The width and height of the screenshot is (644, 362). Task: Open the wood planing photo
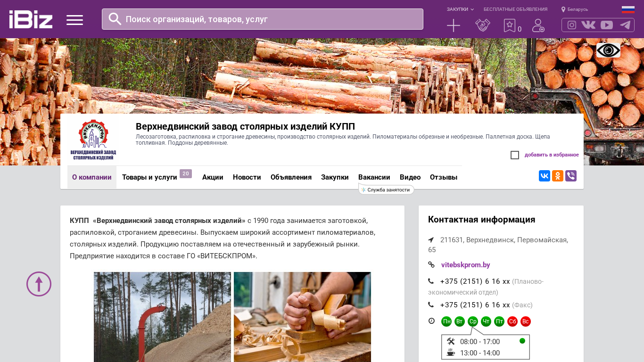(302, 317)
